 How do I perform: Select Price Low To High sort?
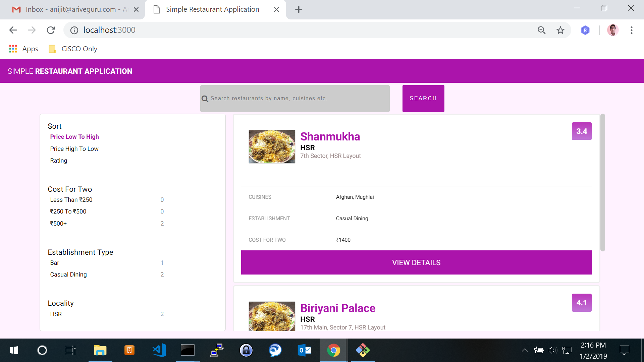coord(74,137)
